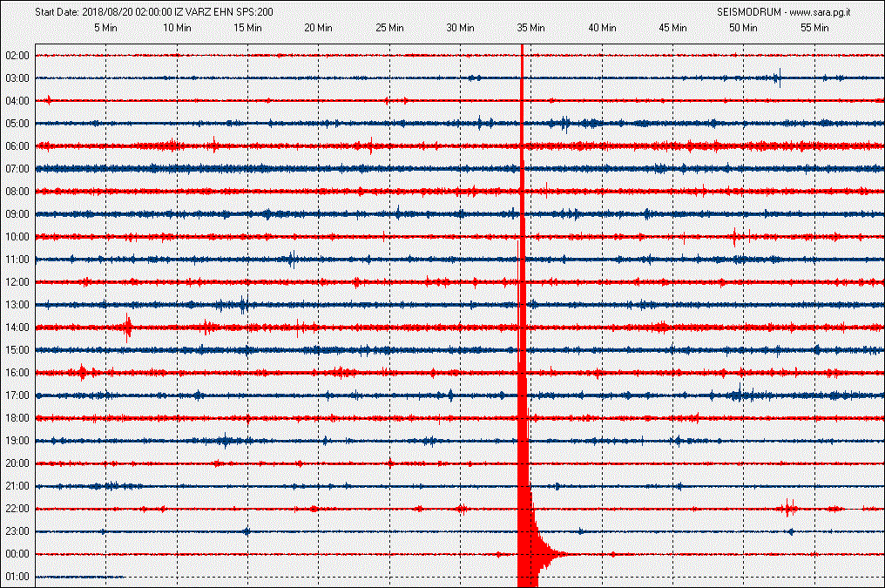The width and height of the screenshot is (885, 588).
Task: Select the 20:00 hour row label
Action: [x=17, y=463]
